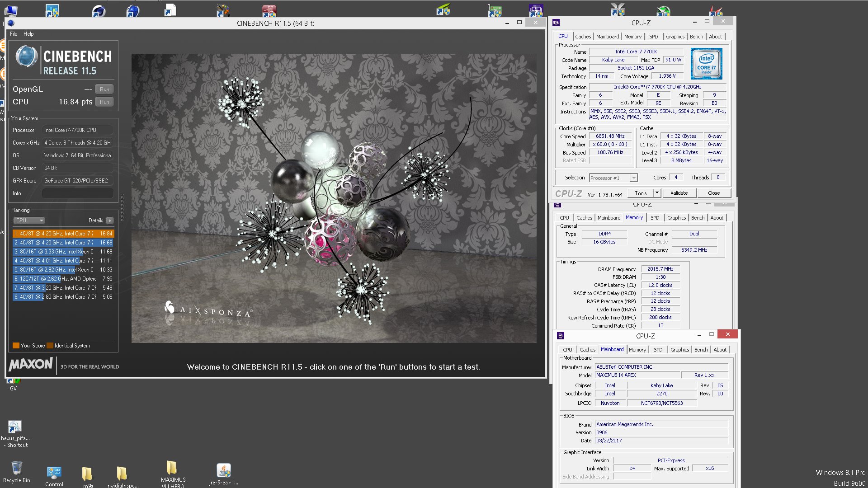Select Caches tab in Mainboard CPU-Z window
The height and width of the screenshot is (488, 868).
pyautogui.click(x=587, y=350)
